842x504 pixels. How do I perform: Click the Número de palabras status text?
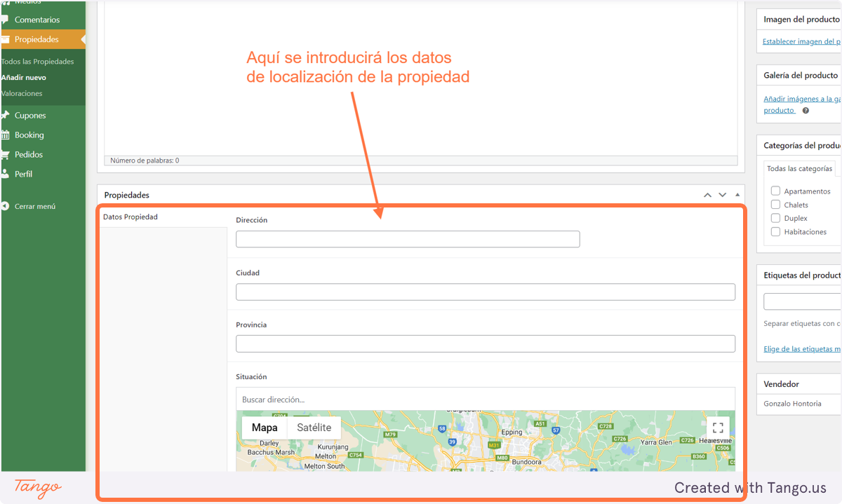tap(145, 161)
